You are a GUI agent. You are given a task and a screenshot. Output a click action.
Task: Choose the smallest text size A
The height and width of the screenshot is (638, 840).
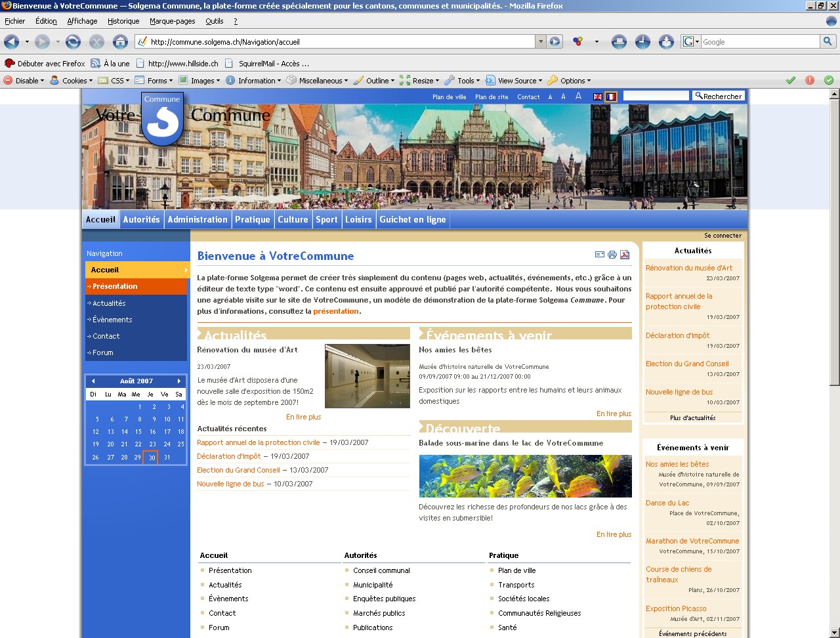(550, 97)
